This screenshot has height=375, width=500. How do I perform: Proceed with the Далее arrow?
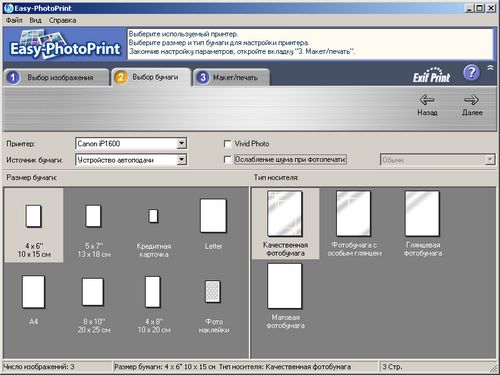[472, 105]
